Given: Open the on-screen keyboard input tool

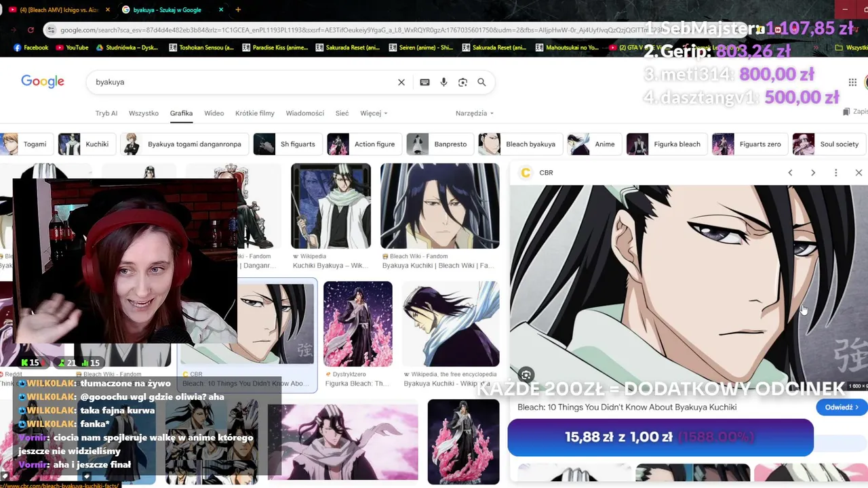Looking at the screenshot, I should click(425, 82).
